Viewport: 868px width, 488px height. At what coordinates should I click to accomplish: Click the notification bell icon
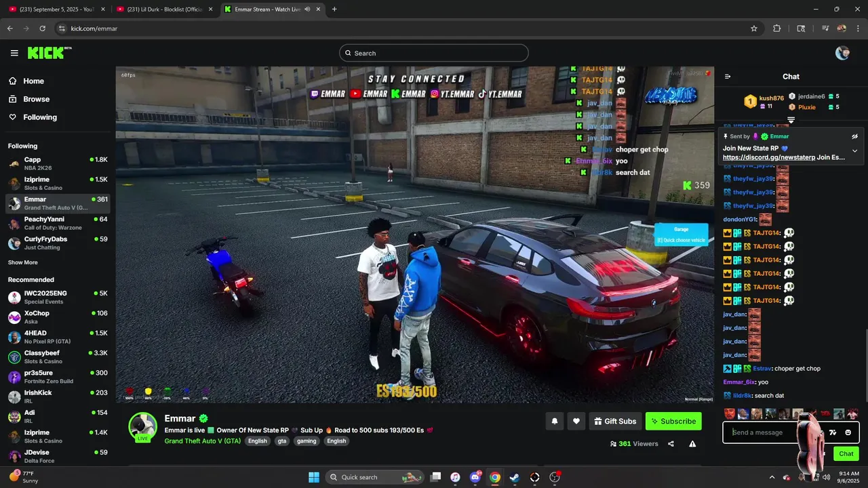(555, 421)
